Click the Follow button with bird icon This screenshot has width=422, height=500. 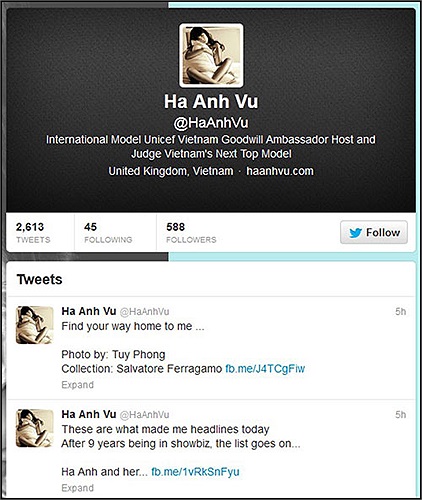(x=374, y=232)
